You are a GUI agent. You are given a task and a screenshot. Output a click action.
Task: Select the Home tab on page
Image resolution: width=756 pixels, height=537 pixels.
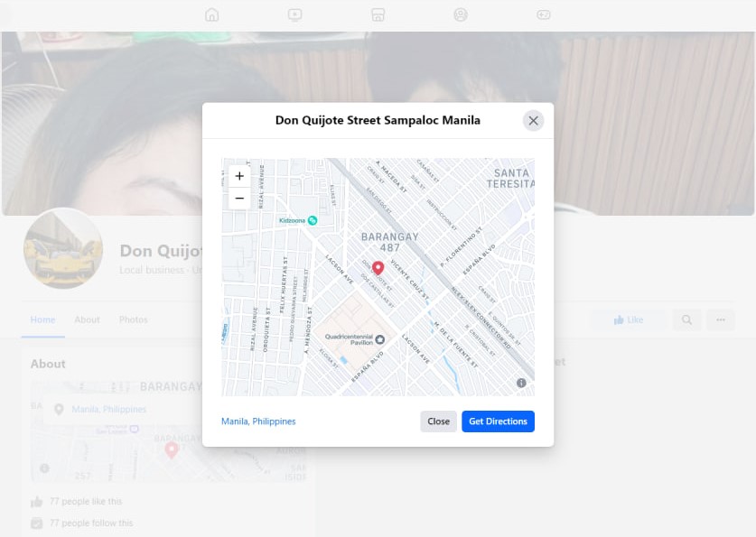[x=42, y=319]
